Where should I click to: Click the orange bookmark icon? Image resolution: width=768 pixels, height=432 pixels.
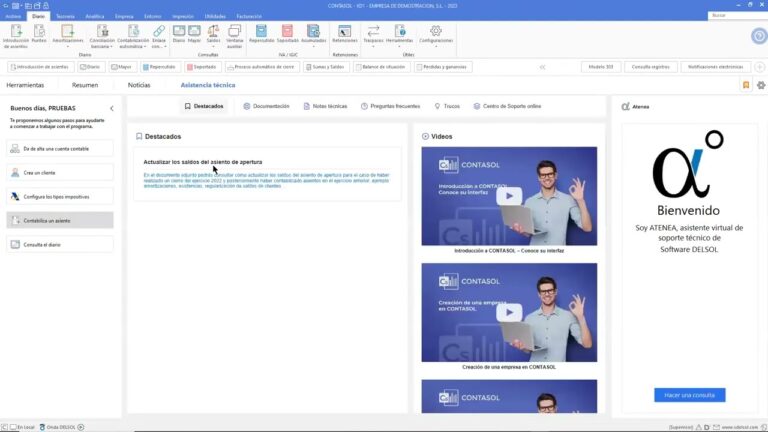746,85
